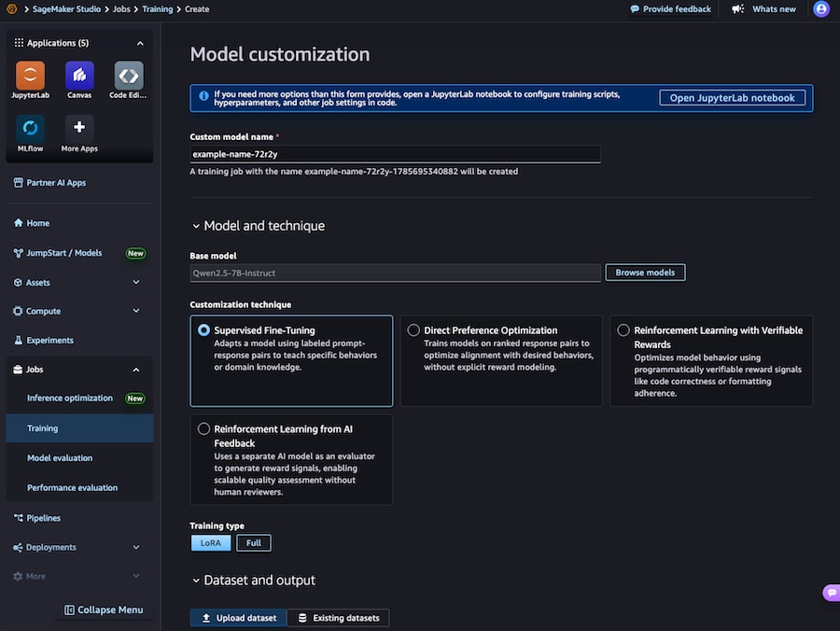Viewport: 840px width, 631px height.
Task: Click the Jobs breadcrumb link
Action: click(x=121, y=9)
